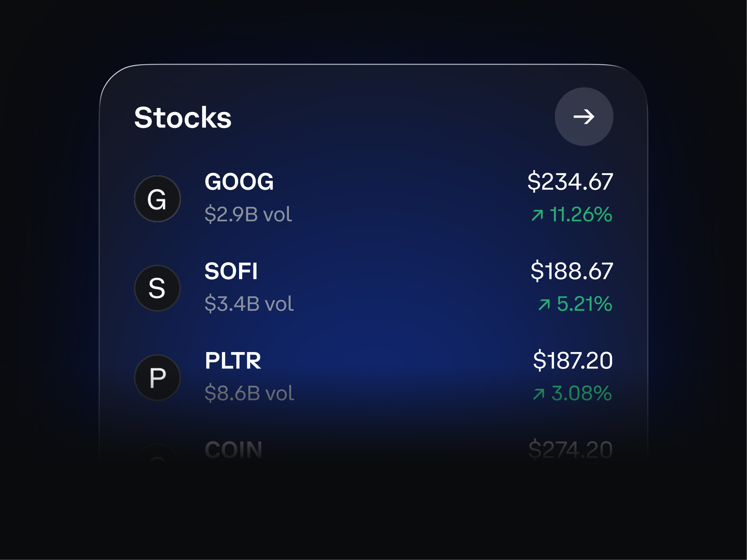The height and width of the screenshot is (560, 747).
Task: Click the PLTR circular ticker icon
Action: pyautogui.click(x=157, y=377)
